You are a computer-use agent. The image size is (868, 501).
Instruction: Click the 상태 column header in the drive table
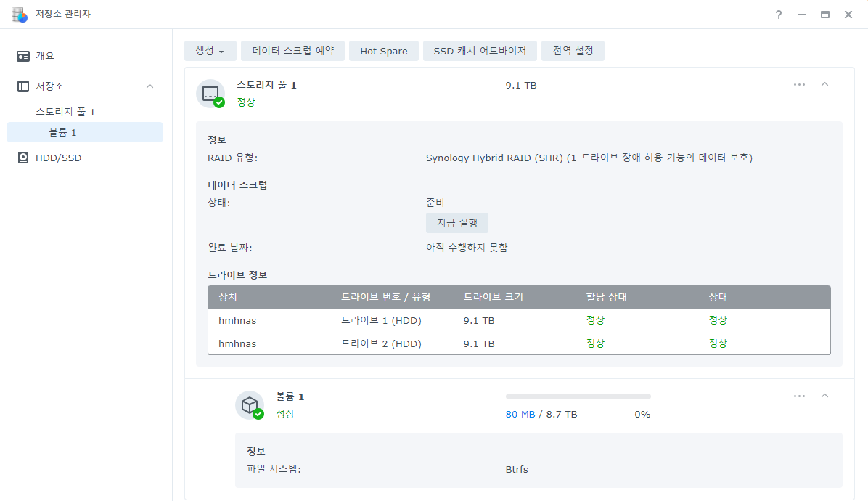(718, 297)
